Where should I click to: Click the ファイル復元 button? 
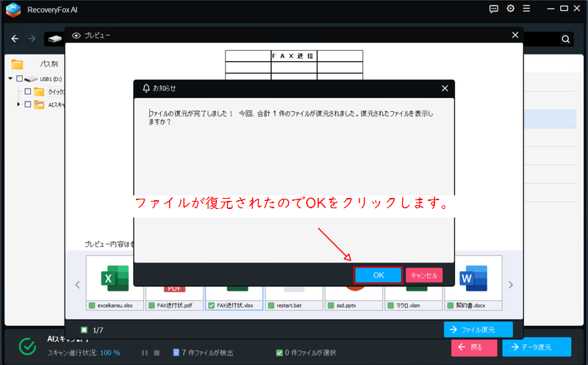point(478,330)
